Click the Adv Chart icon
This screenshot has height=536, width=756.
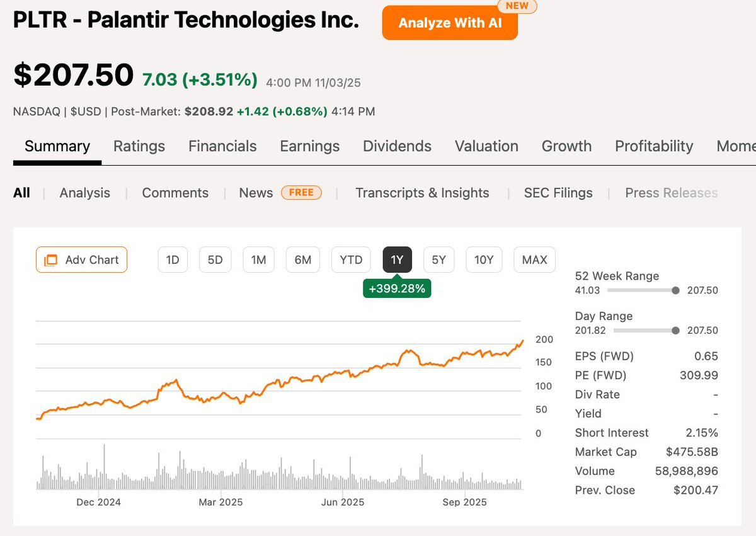coord(51,260)
